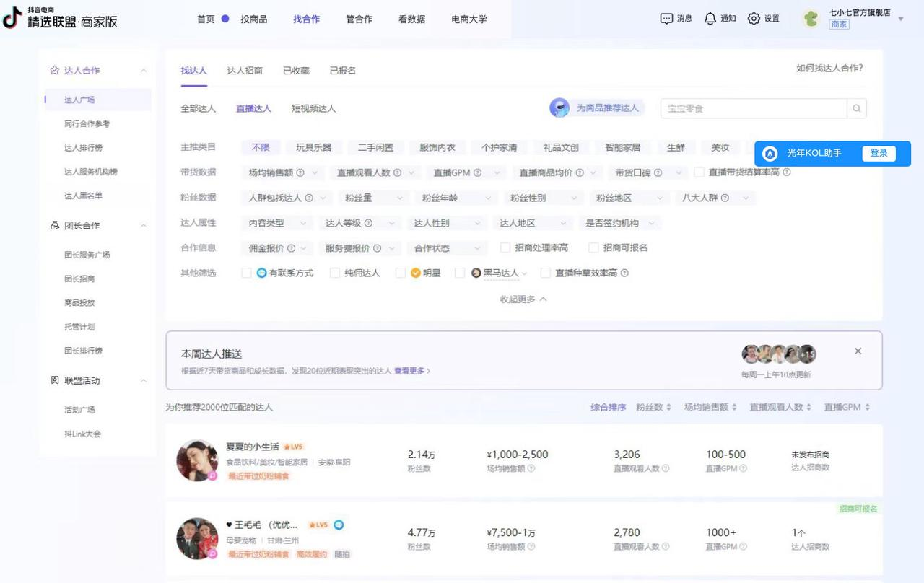Open the 通知 notification bell
The height and width of the screenshot is (583, 924).
(710, 19)
